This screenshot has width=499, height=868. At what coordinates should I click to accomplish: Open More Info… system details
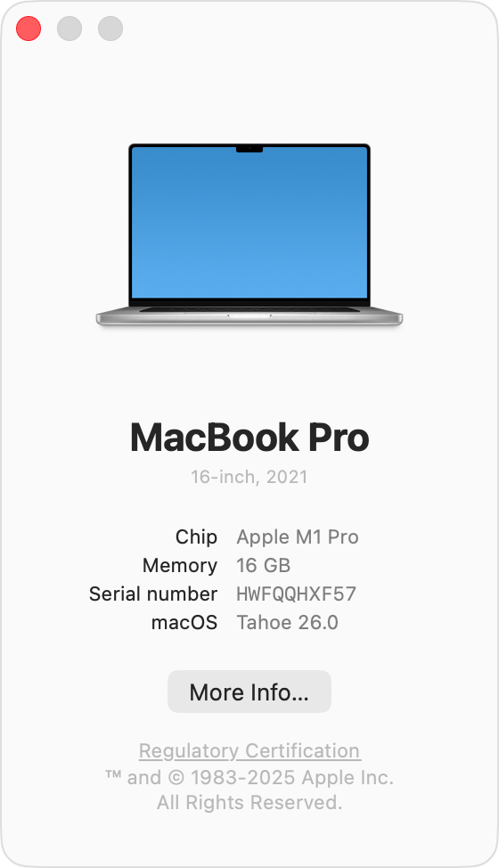(250, 692)
